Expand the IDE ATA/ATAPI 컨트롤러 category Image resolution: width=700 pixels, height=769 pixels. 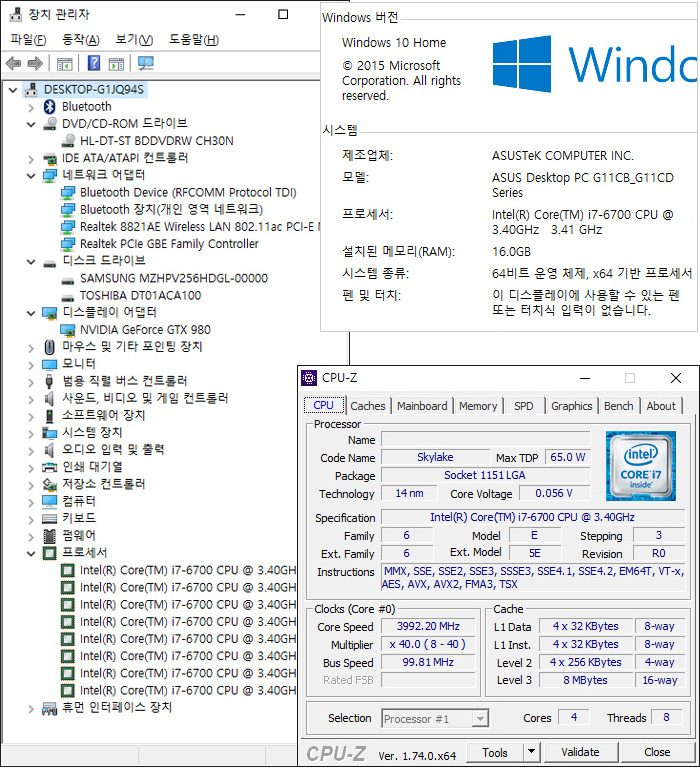pos(31,159)
